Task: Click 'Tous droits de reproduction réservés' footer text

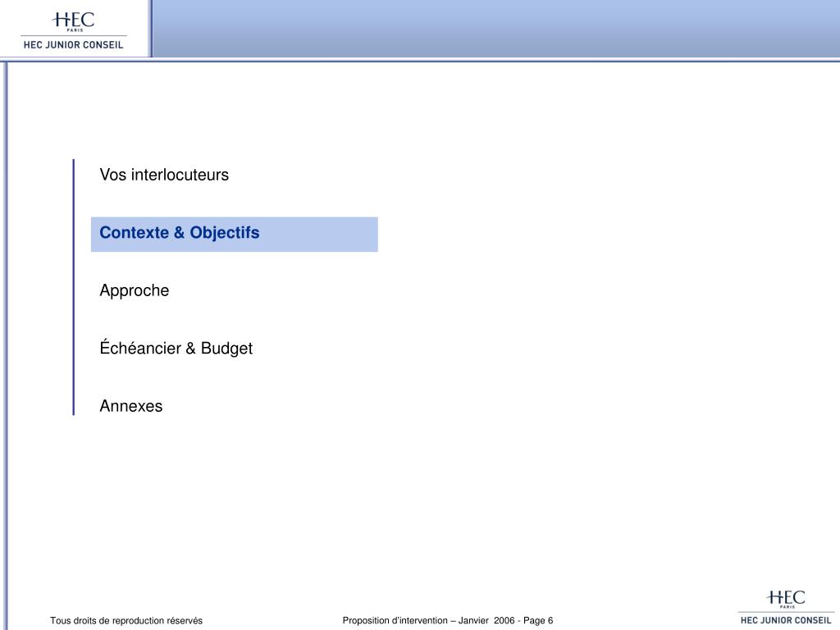Action: tap(126, 621)
